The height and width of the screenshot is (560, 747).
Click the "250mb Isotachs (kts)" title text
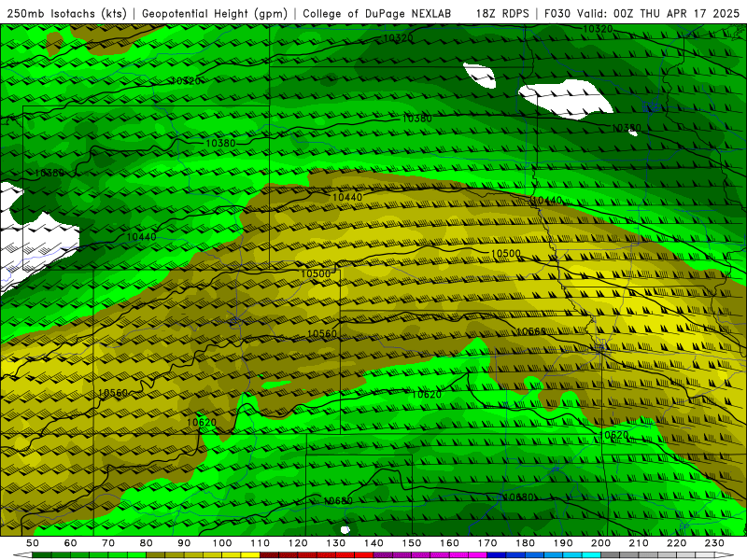tap(66, 13)
